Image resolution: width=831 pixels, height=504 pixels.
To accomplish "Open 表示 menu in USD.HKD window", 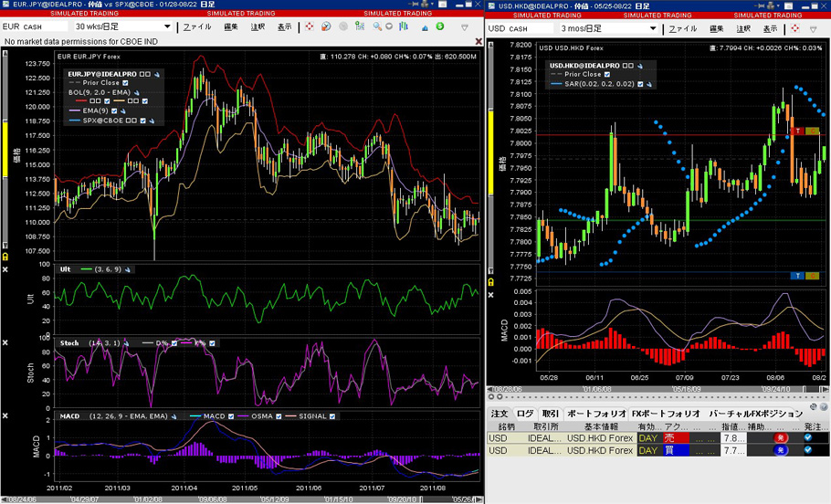I will click(x=770, y=28).
